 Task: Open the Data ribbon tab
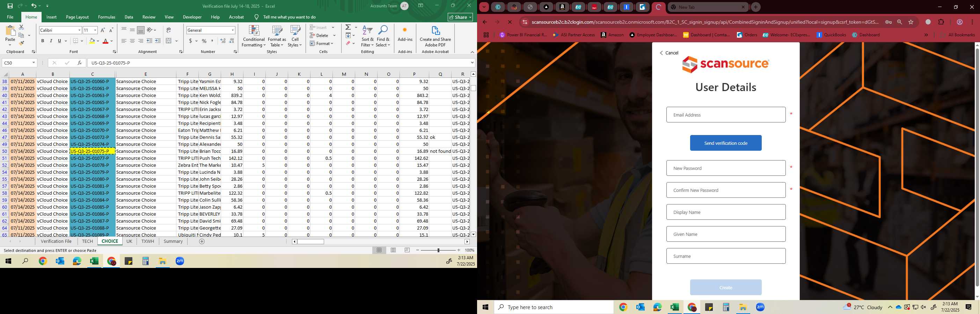129,17
